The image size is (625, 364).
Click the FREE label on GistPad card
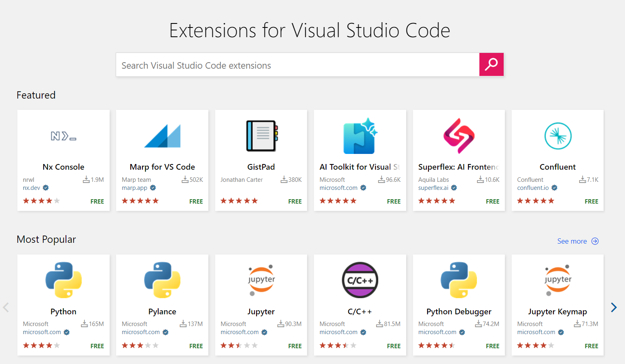295,201
